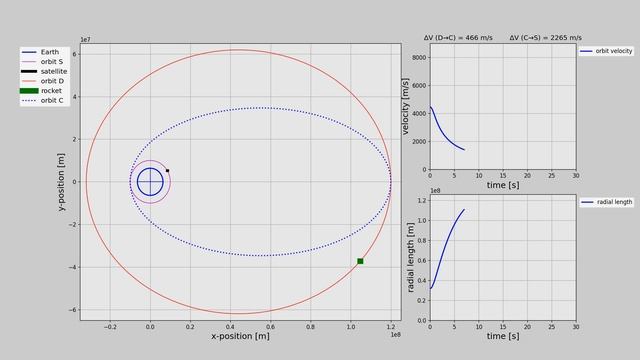Click the Earth circle at the origin
Screen dimensions: 640x360
pyautogui.click(x=150, y=182)
